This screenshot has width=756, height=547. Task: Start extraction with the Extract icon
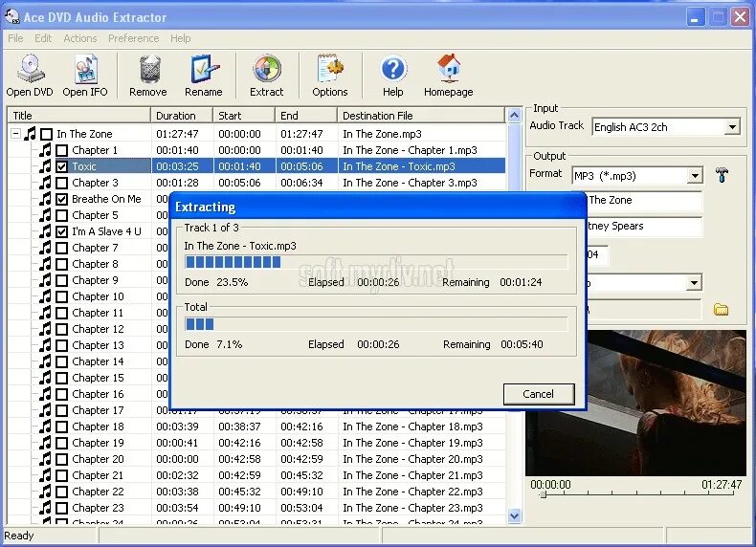click(267, 69)
